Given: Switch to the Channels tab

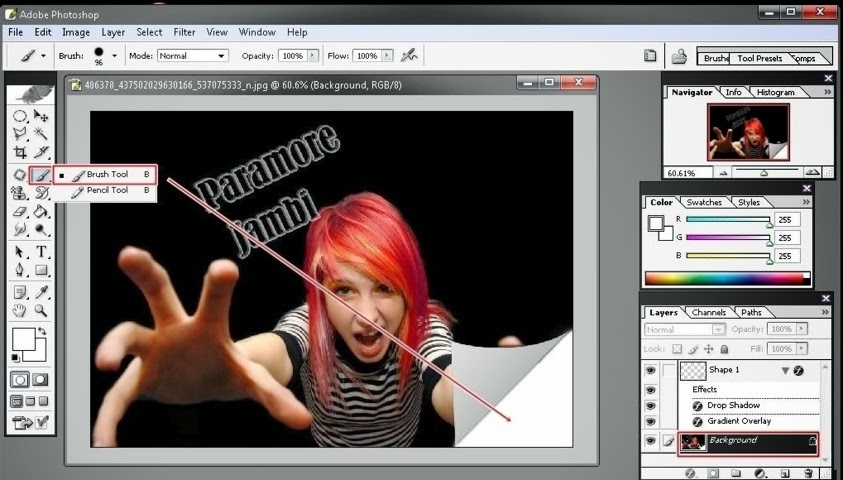Looking at the screenshot, I should 709,312.
